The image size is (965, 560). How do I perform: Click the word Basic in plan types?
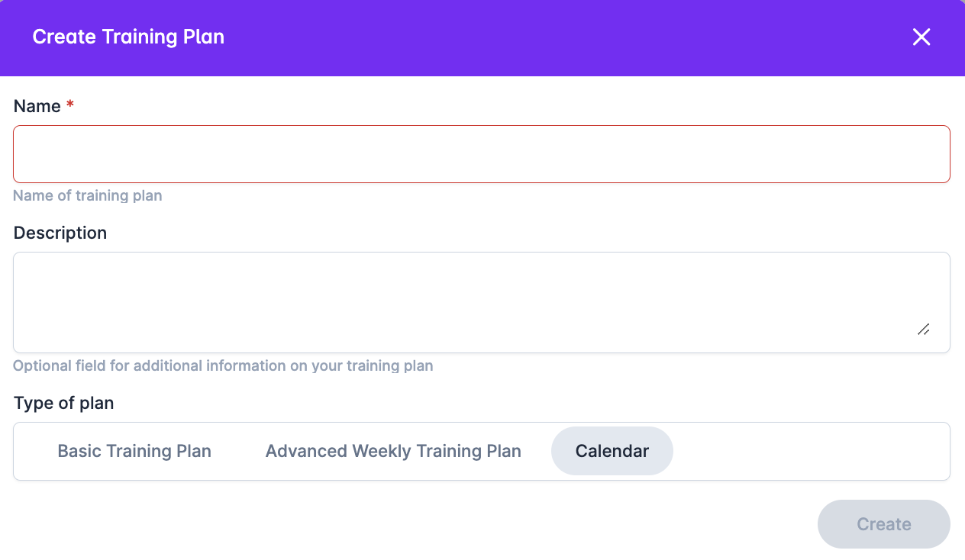(79, 451)
